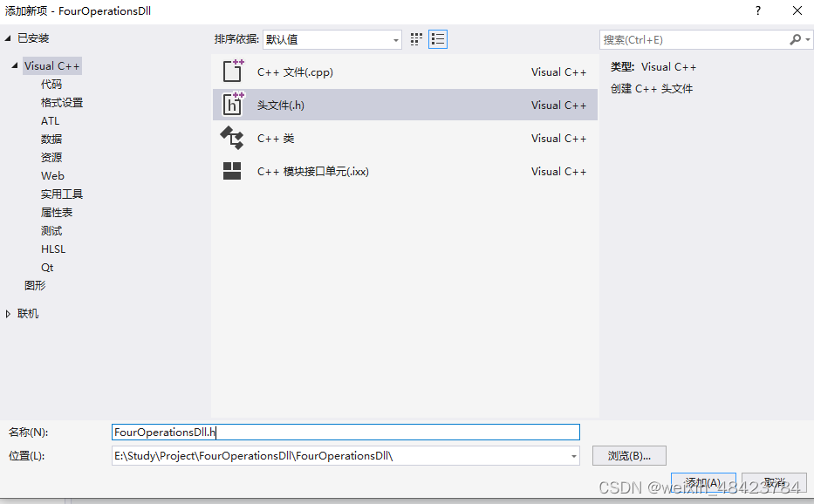Click the 添加(A) add button
This screenshot has width=814, height=504.
703,483
